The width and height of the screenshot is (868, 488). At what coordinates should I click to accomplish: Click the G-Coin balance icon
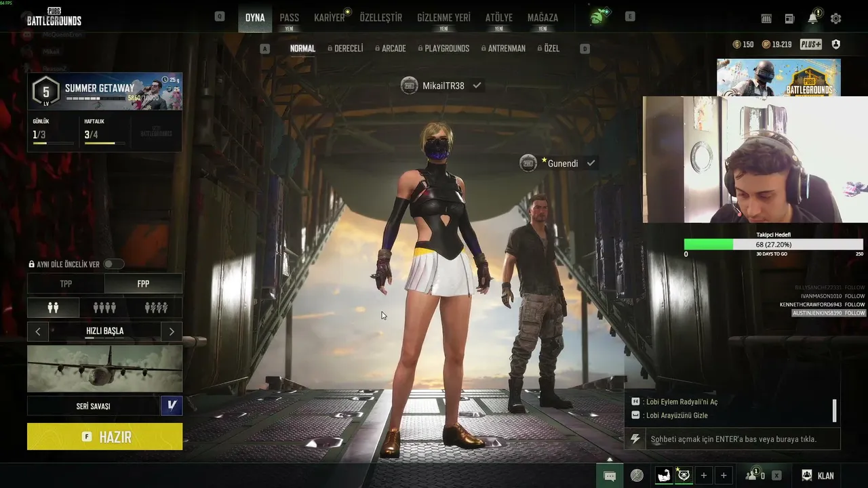click(x=737, y=45)
